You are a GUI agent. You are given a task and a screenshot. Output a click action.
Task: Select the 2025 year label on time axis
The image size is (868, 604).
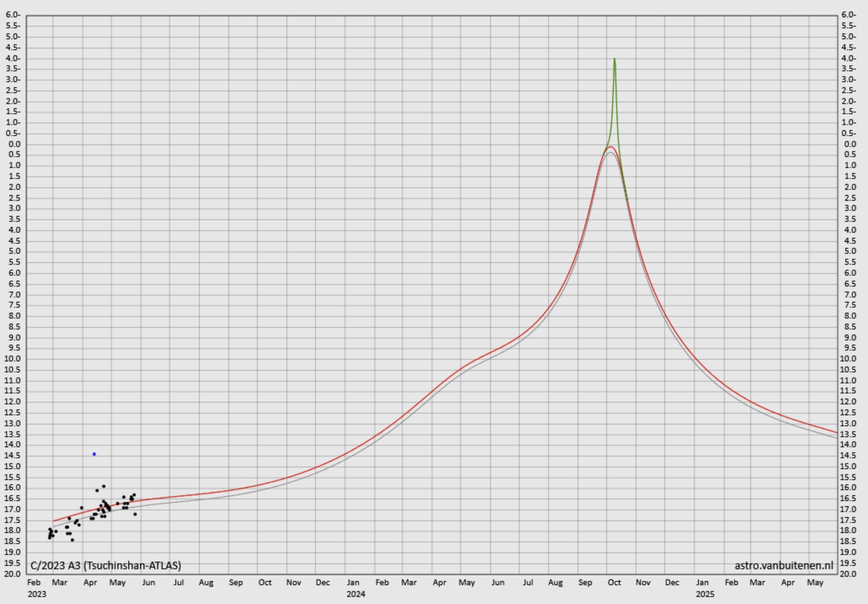pos(705,594)
